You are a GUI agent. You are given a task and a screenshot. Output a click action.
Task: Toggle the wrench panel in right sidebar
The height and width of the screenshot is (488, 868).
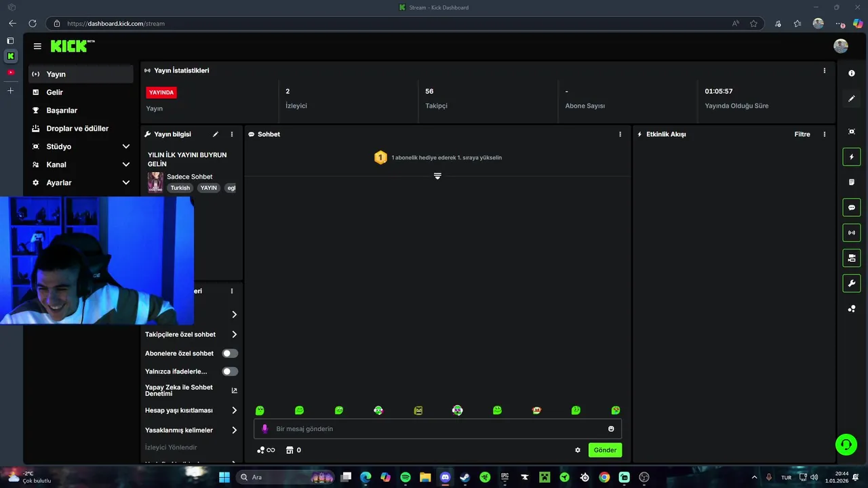point(852,283)
